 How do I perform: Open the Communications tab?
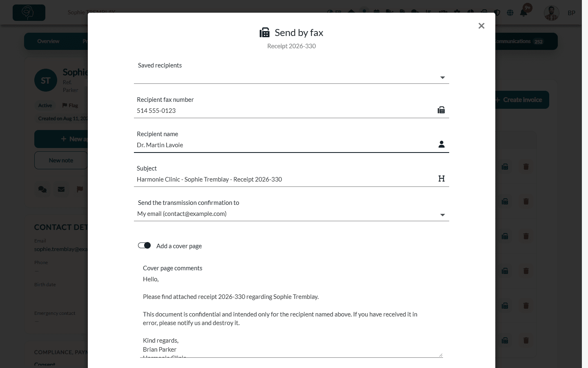coord(519,41)
